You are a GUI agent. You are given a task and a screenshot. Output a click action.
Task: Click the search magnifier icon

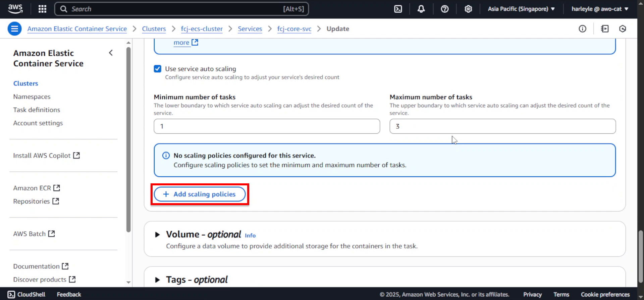tap(63, 9)
